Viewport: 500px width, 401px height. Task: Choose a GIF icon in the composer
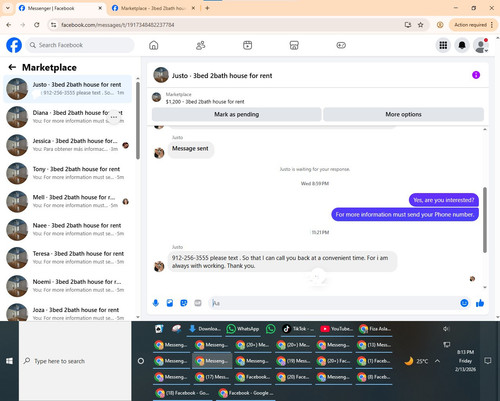[198, 303]
